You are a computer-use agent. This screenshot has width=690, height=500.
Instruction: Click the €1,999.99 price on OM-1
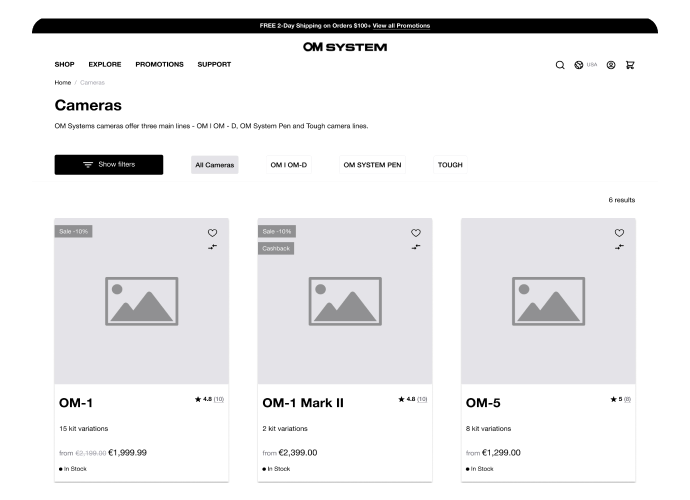pyautogui.click(x=128, y=452)
